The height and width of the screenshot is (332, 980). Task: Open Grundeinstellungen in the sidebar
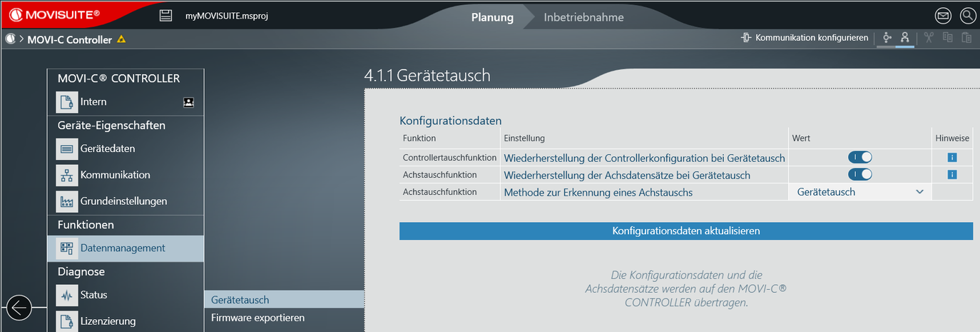pos(123,201)
